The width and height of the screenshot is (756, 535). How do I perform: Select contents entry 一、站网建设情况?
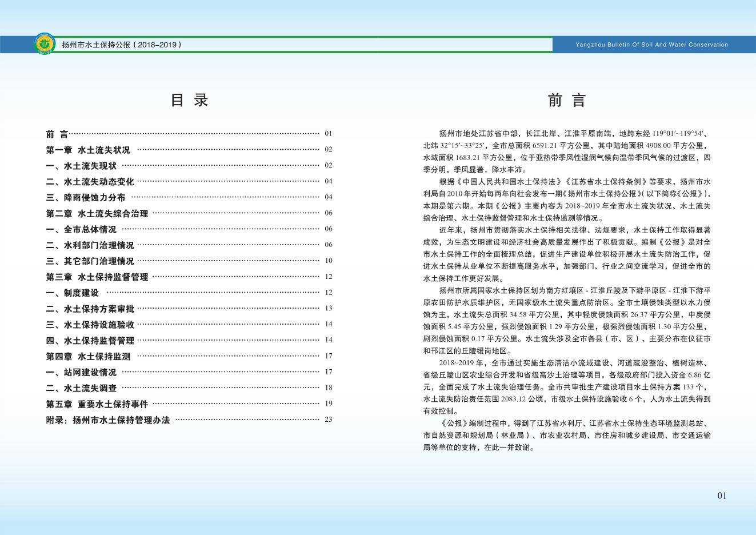tap(189, 372)
